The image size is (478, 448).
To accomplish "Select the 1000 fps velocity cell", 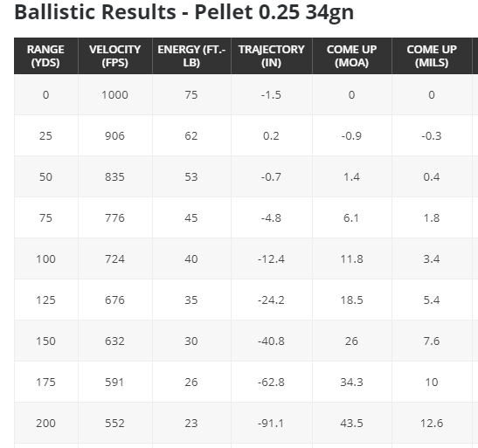I will (x=115, y=94).
